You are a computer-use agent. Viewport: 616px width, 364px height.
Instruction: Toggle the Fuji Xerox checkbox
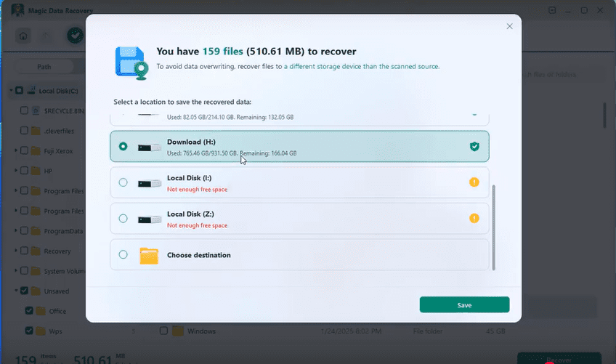coord(24,150)
